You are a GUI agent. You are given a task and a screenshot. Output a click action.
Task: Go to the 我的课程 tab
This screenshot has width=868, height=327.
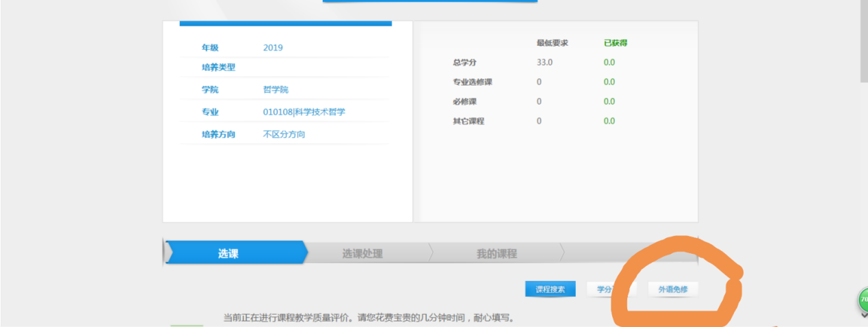click(x=497, y=254)
